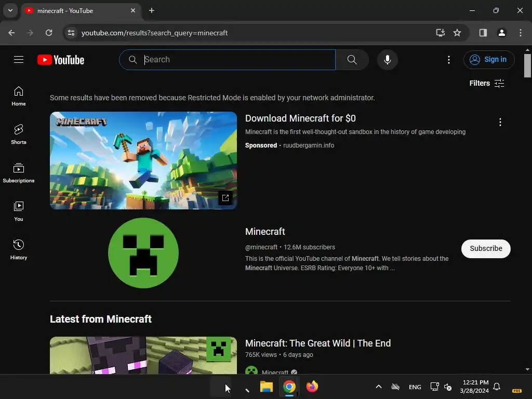Click the @minecraft handle text
Image resolution: width=532 pixels, height=399 pixels.
tap(261, 247)
